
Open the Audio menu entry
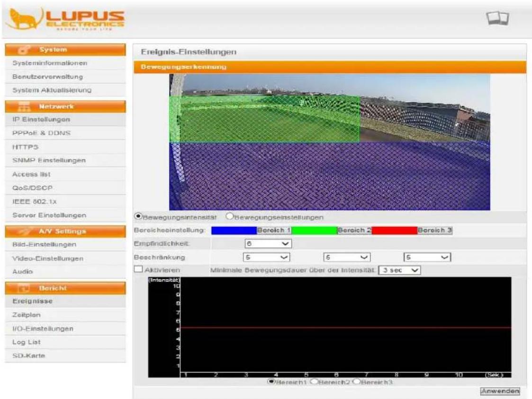[65, 272]
